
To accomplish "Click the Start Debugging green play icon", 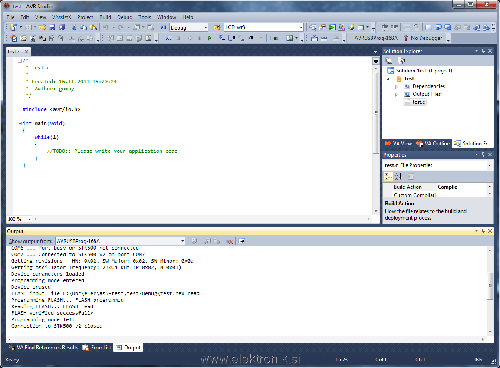I will pos(209,38).
